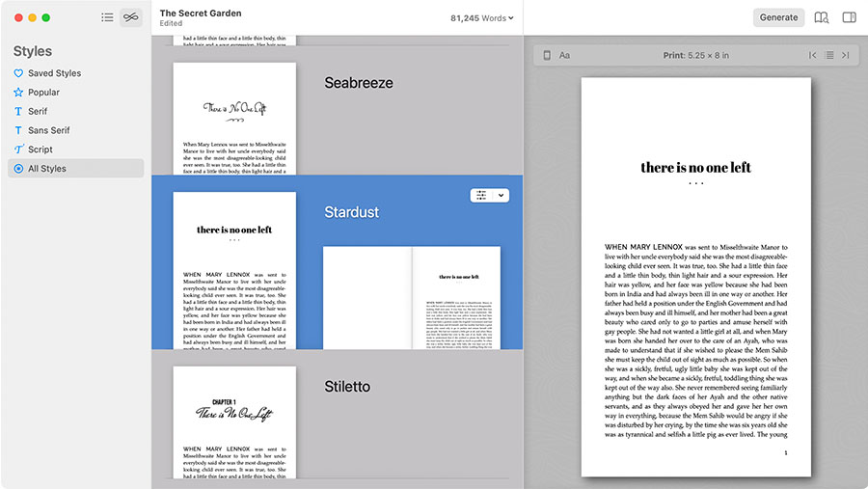Image resolution: width=868 pixels, height=489 pixels.
Task: Click the preview page chapter heading
Action: (695, 167)
